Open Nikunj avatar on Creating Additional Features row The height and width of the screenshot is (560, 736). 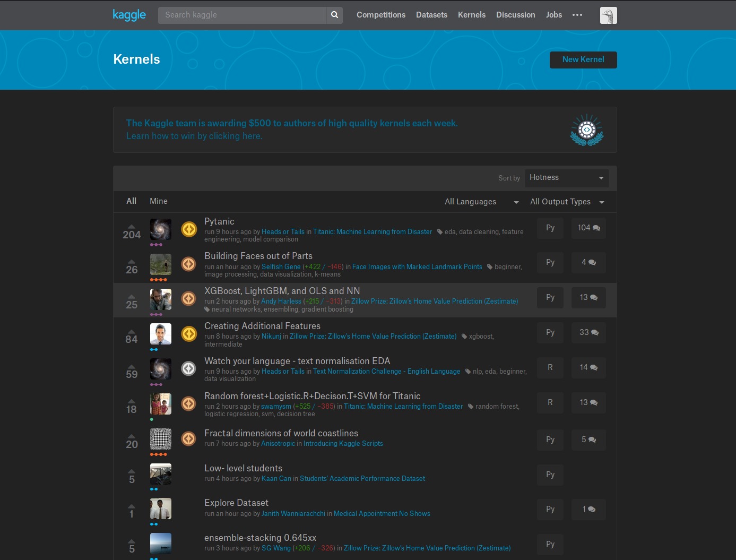coord(161,334)
